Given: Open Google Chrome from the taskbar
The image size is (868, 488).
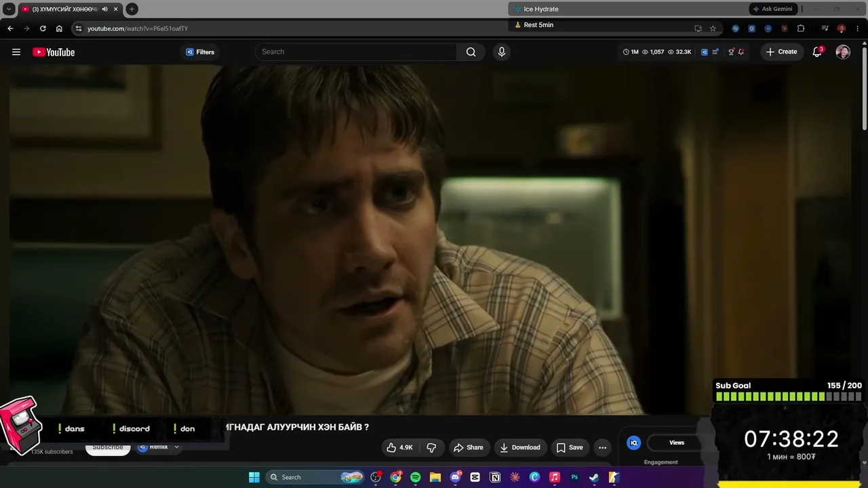Looking at the screenshot, I should (x=395, y=477).
